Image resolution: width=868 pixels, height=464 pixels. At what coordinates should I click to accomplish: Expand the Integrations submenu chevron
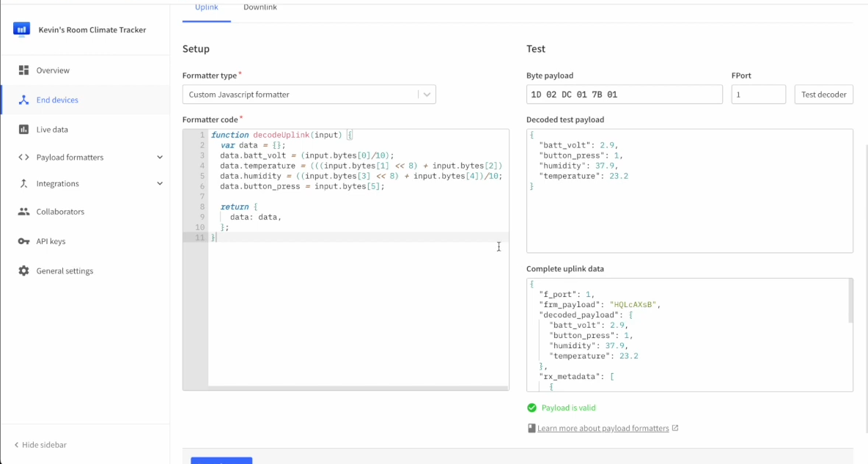point(160,184)
